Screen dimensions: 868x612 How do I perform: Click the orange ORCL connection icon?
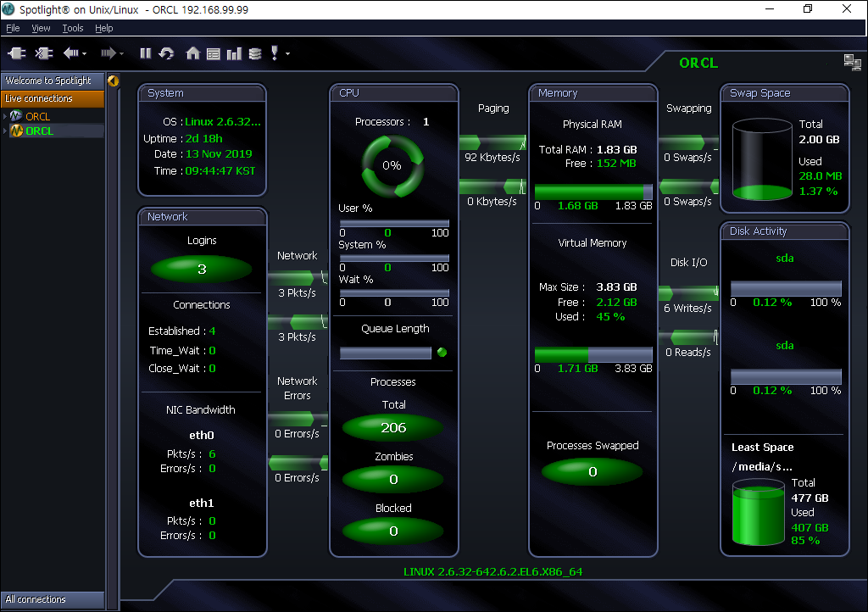(x=17, y=116)
